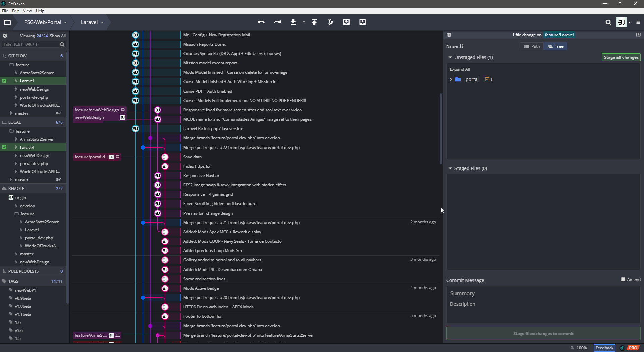Toggle Laravel checkbox under LOCAL
Viewport: 644px width, 352px height.
4,147
